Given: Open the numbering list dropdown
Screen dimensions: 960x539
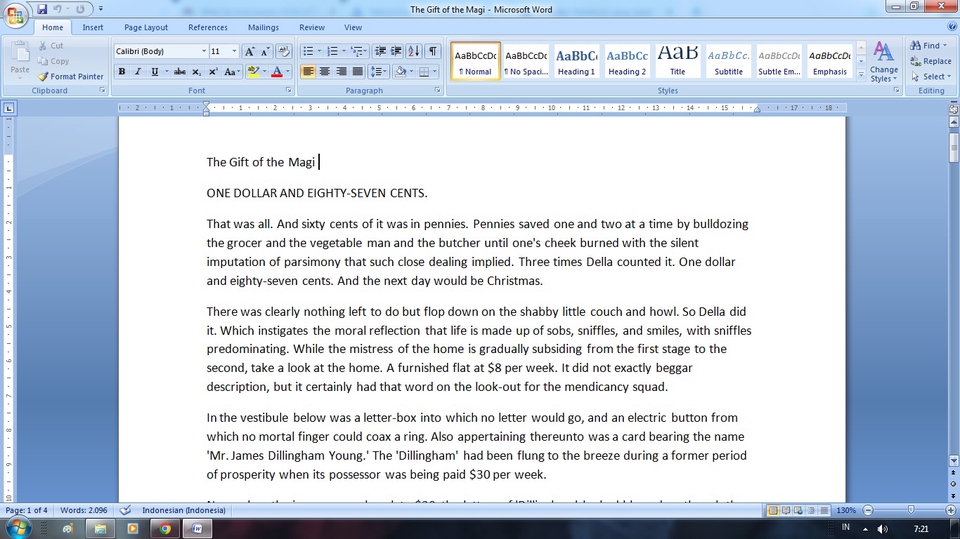Looking at the screenshot, I should [343, 51].
